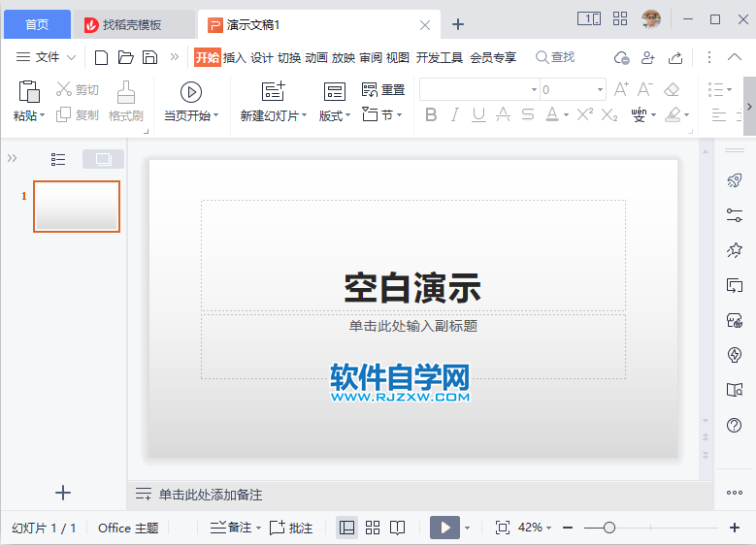This screenshot has width=756, height=545.
Task: Switch to Normal view in status bar
Action: (x=346, y=528)
